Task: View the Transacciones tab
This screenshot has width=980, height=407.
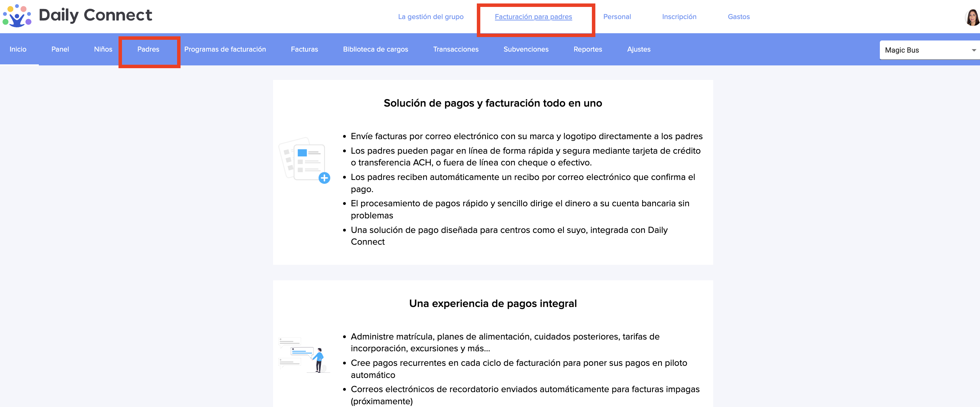Action: tap(456, 49)
